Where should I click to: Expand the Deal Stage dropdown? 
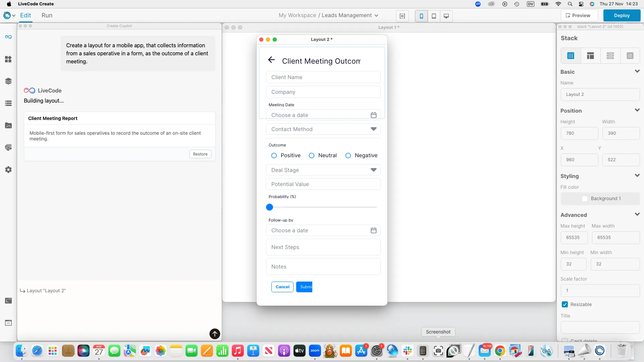click(374, 170)
